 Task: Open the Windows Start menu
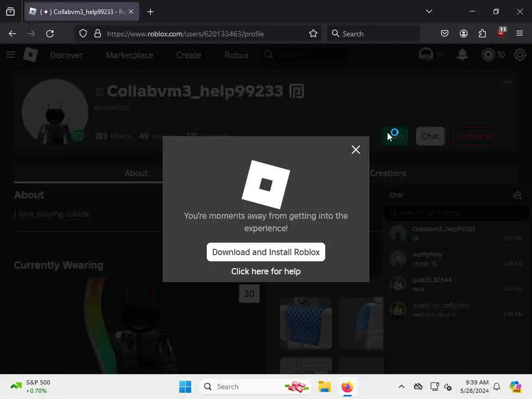[185, 387]
